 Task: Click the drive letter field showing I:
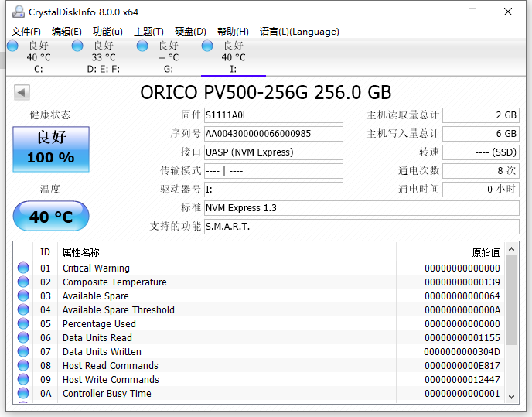(x=274, y=190)
